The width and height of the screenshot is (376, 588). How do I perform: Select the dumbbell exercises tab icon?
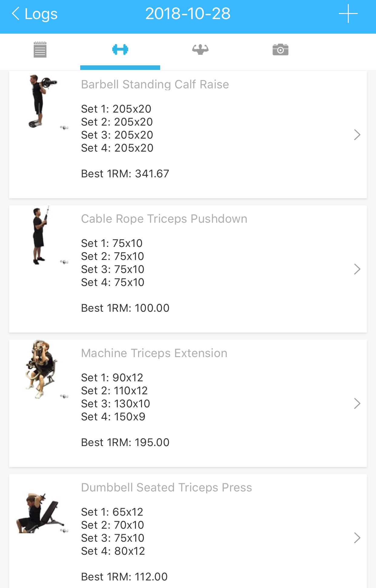(x=120, y=50)
